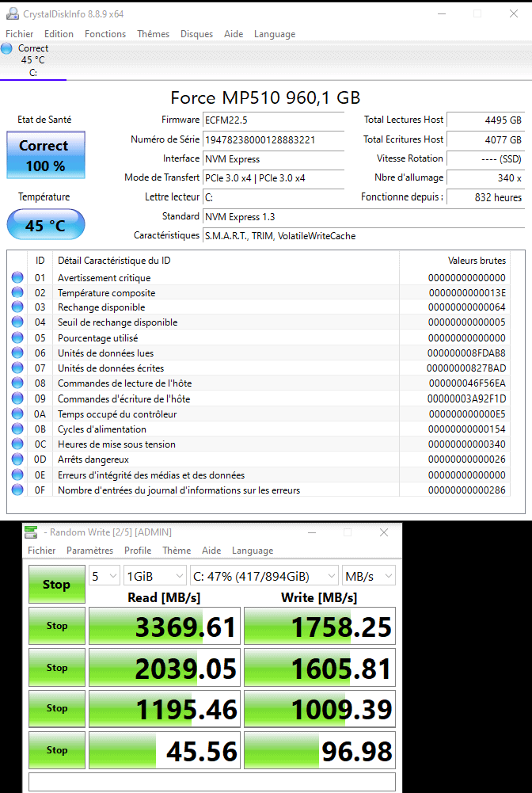Click status circle for Commandes de lecture de l'hôte
Viewport: 532px width, 793px height.
[17, 383]
